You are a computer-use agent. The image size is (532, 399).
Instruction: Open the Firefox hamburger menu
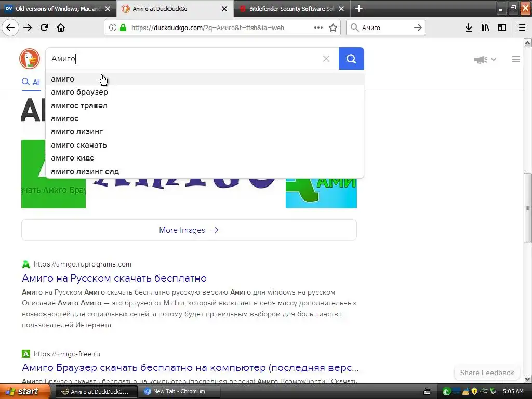point(522,28)
